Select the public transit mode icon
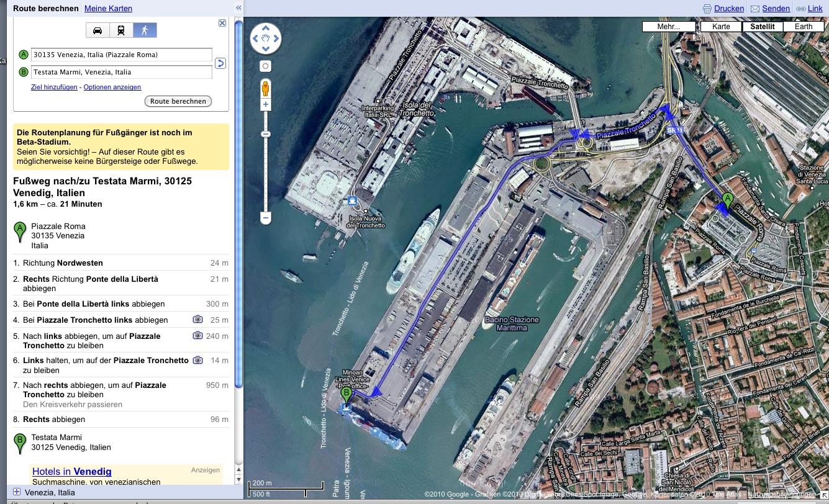 (x=121, y=30)
